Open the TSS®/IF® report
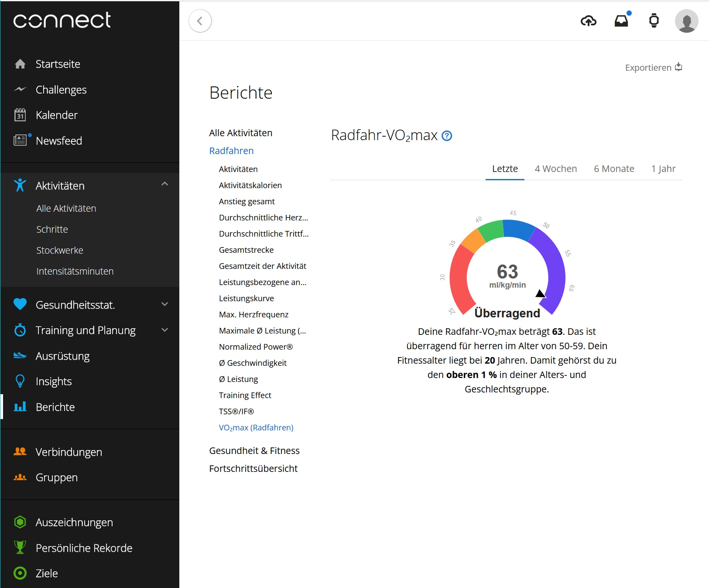This screenshot has width=709, height=588. [x=236, y=411]
